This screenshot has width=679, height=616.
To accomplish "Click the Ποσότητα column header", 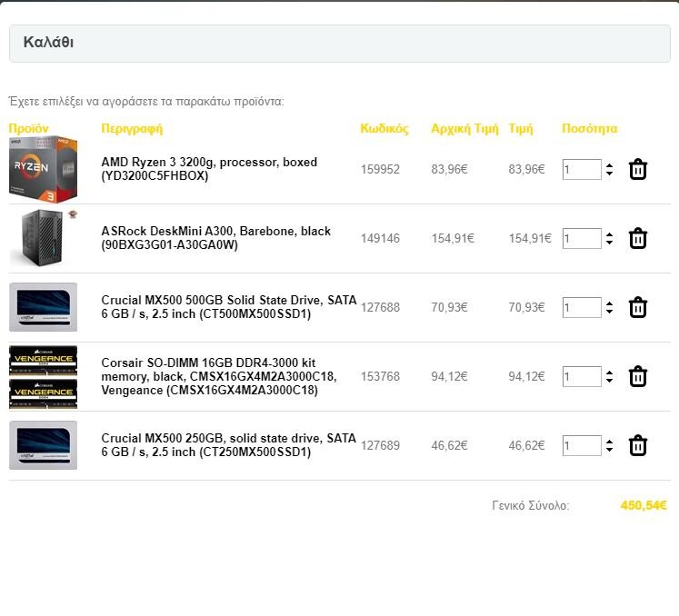I will pyautogui.click(x=589, y=129).
